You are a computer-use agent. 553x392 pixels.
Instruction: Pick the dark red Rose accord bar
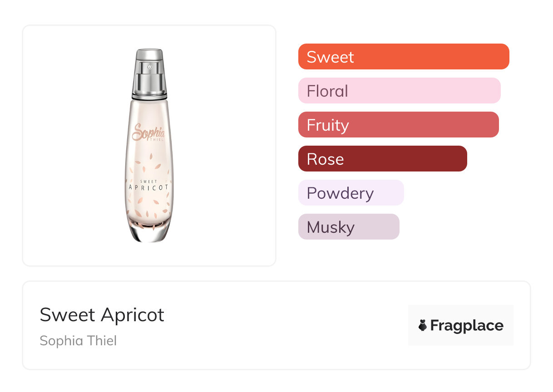(382, 159)
